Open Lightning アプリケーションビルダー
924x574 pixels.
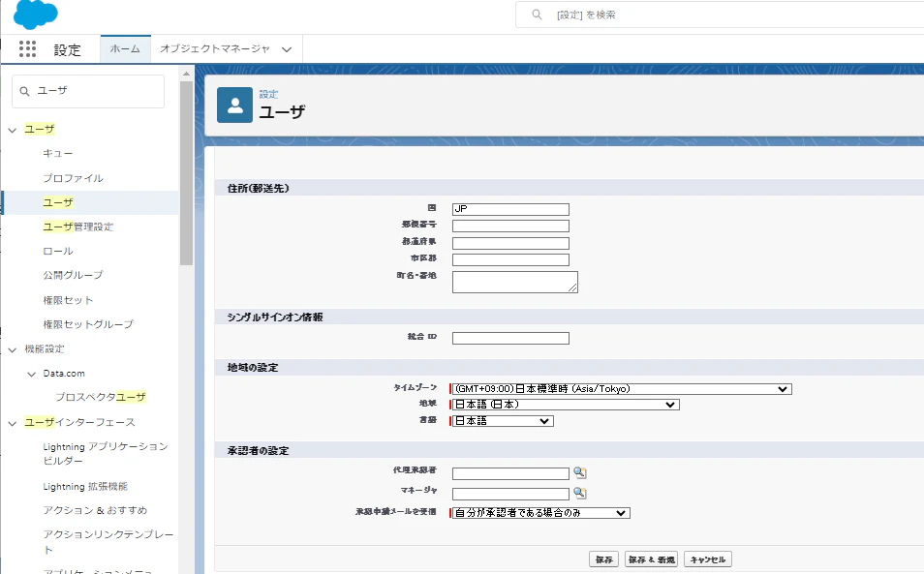[106, 453]
